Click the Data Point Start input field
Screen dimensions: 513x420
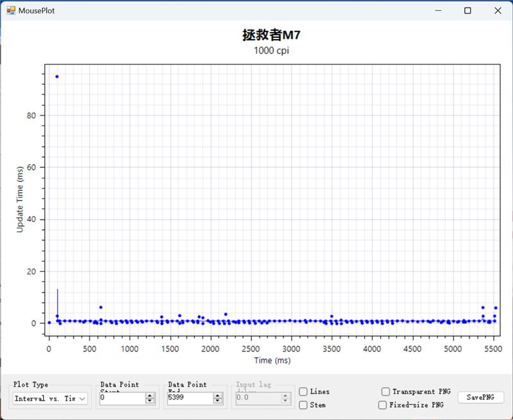(x=122, y=398)
